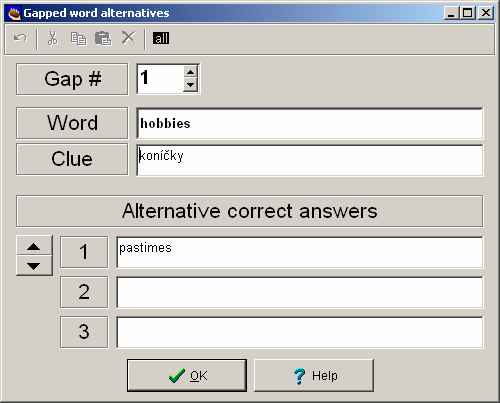The image size is (500, 403).
Task: Move alternative answers list up
Action: point(34,246)
